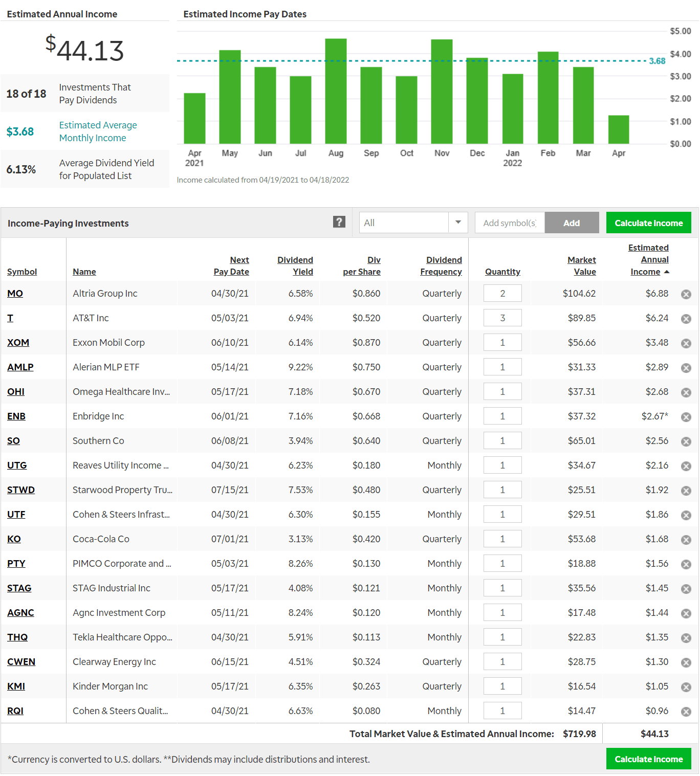Open the SO symbol link
700x776 pixels.
point(13,440)
